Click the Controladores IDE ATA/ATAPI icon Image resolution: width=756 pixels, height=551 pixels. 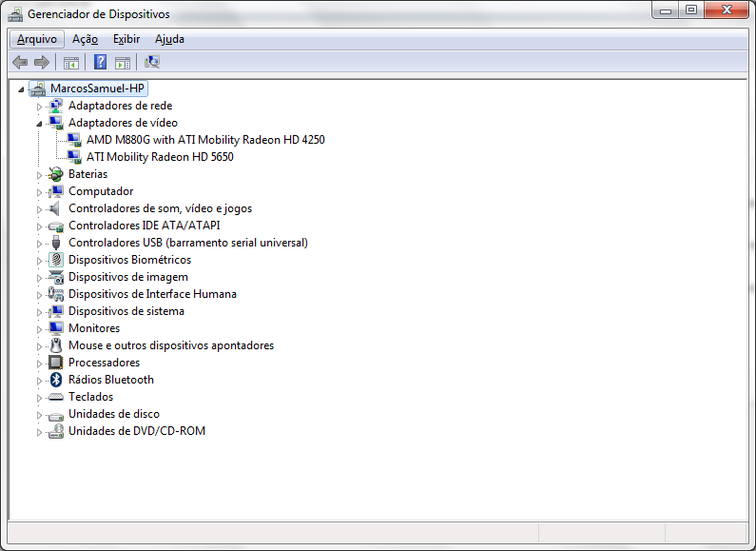[56, 226]
